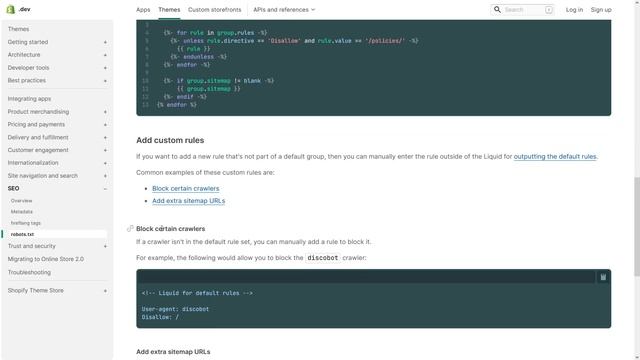Viewport: 640px width, 360px height.
Task: Expand the Pricing and payments section
Action: click(x=105, y=124)
